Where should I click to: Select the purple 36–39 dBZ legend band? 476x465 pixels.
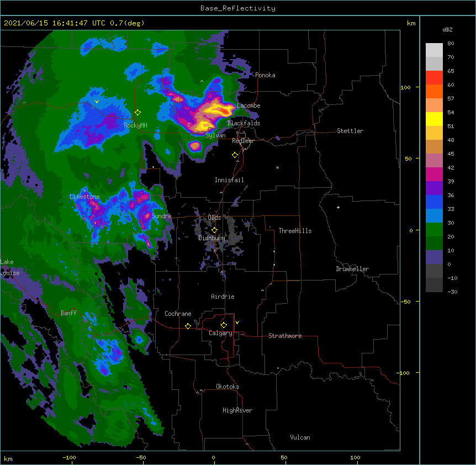(434, 188)
